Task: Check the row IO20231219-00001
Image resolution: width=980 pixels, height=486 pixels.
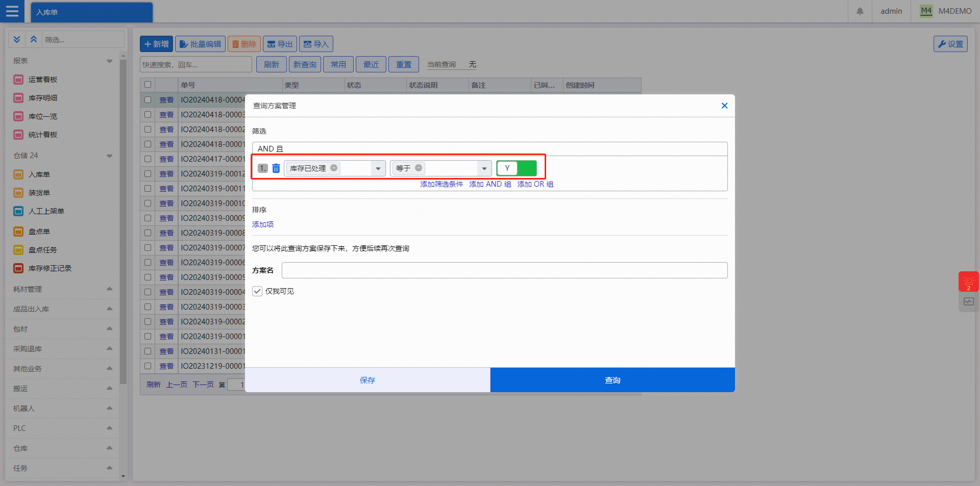Action: tap(148, 366)
